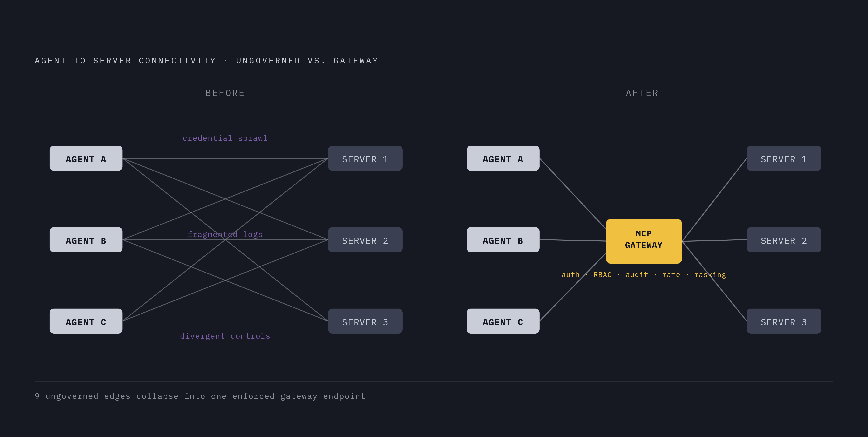The width and height of the screenshot is (868, 437).
Task: Click the 'audit' gateway feature label
Action: (637, 275)
